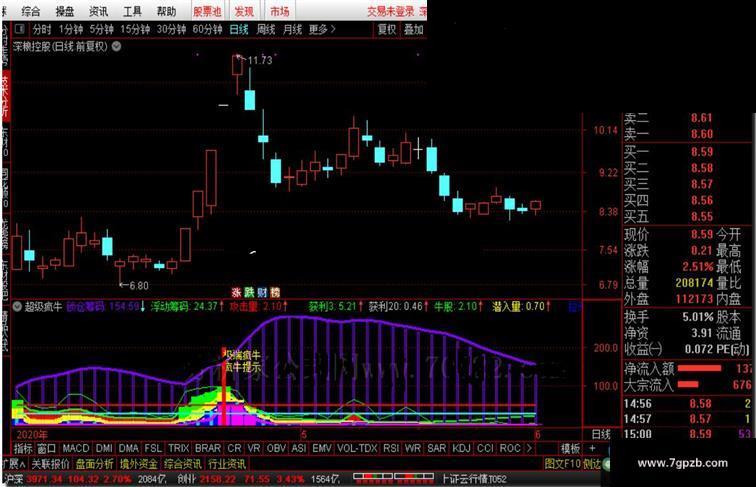
Task: Select the OBV indicator
Action: coord(276,448)
